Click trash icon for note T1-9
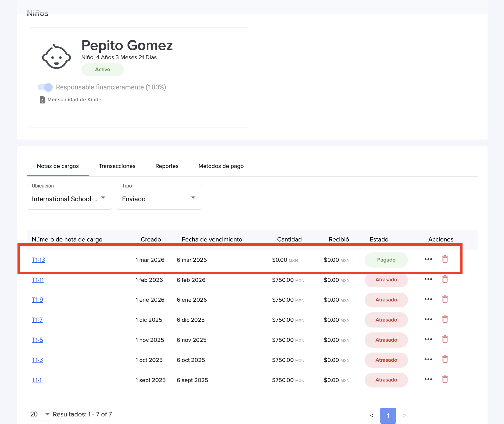This screenshot has width=504, height=424. point(445,299)
